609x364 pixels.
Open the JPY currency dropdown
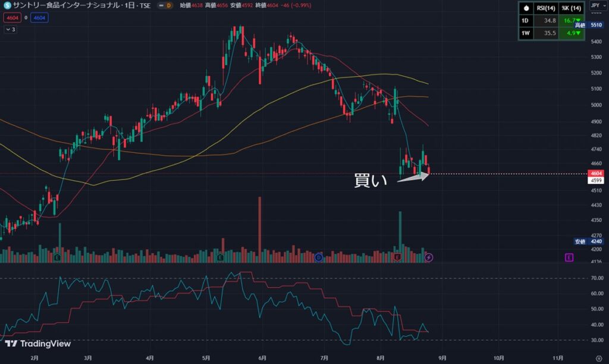pyautogui.click(x=598, y=5)
